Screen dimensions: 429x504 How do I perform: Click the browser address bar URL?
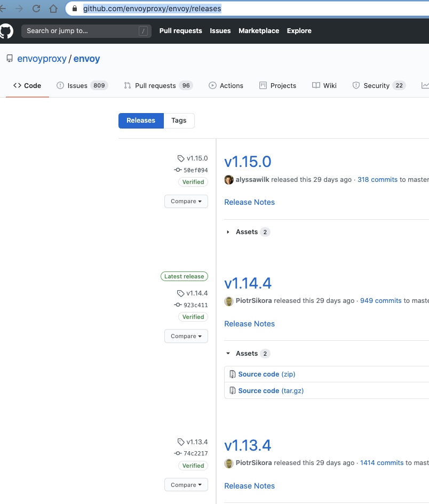pos(152,9)
